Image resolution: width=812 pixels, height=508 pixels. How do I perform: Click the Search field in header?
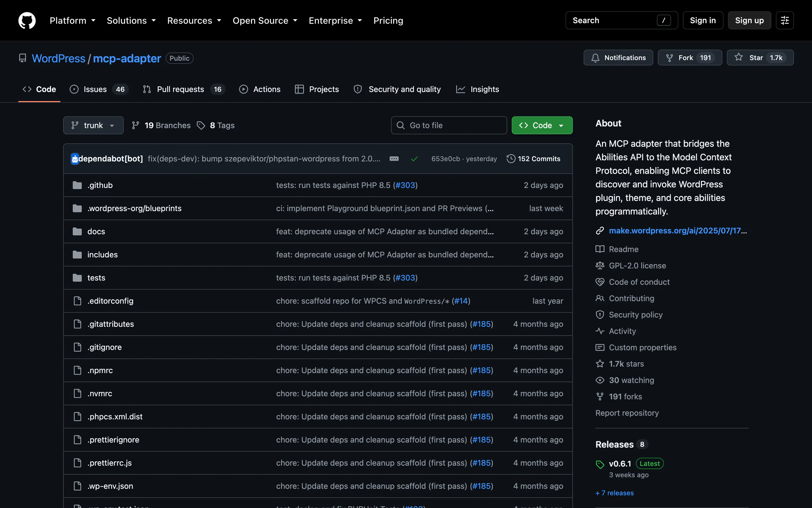[621, 21]
